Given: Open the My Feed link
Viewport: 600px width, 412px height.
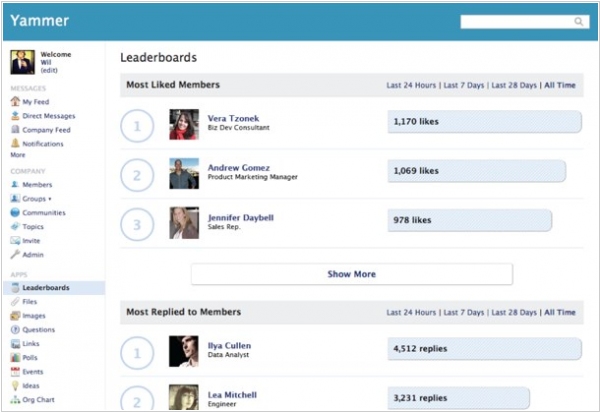Looking at the screenshot, I should click(36, 102).
